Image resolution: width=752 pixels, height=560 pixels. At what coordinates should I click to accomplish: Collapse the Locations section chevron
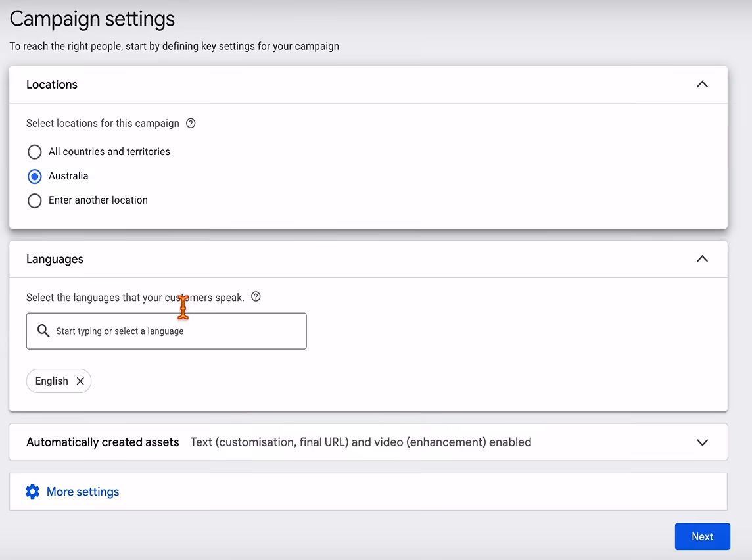tap(702, 84)
